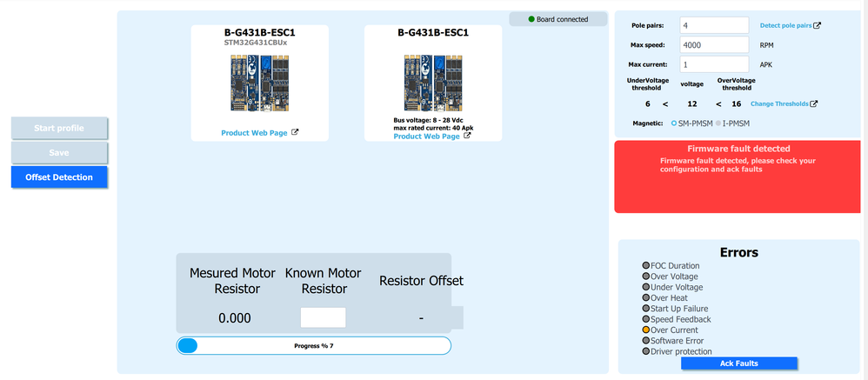Click left B-G431B-ESC1 board image
The height and width of the screenshot is (380, 868).
(x=260, y=83)
